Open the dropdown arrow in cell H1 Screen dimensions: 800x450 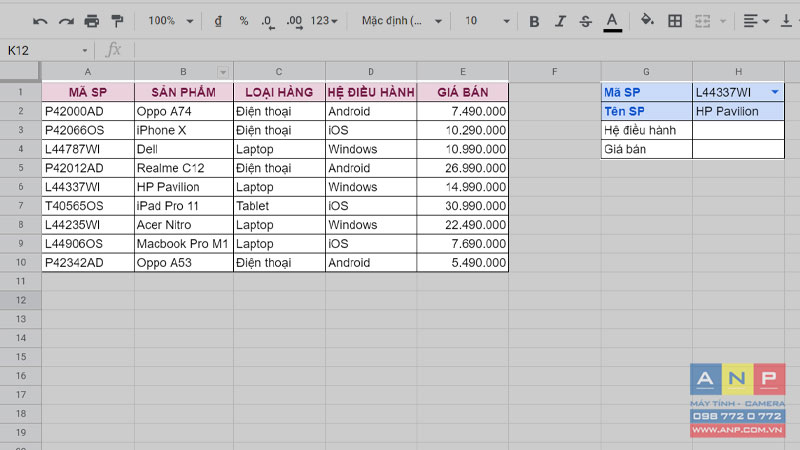[x=775, y=92]
